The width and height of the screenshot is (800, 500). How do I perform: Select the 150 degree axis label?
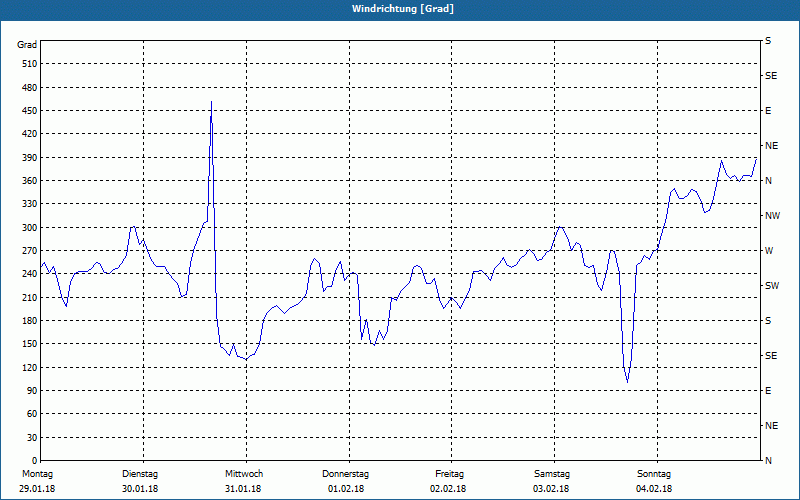click(30, 344)
